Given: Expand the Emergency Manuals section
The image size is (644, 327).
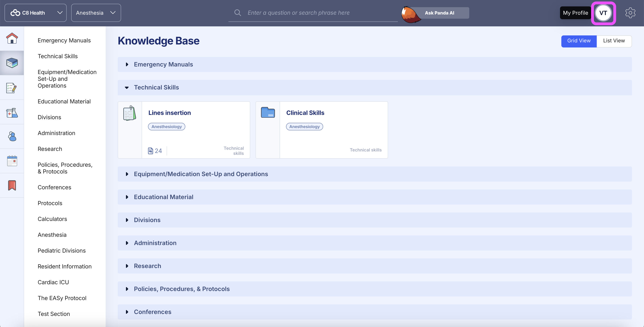Looking at the screenshot, I should tap(375, 64).
